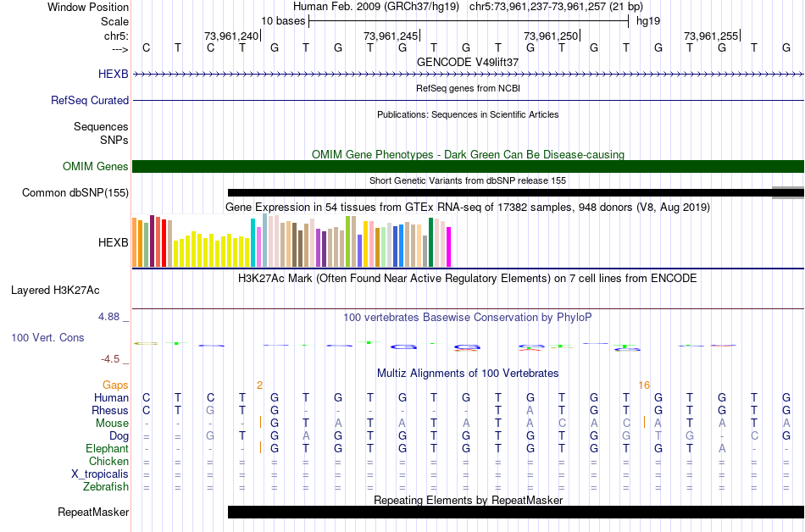The height and width of the screenshot is (532, 805).
Task: Click the RepeatMasker track label
Action: coord(93,512)
